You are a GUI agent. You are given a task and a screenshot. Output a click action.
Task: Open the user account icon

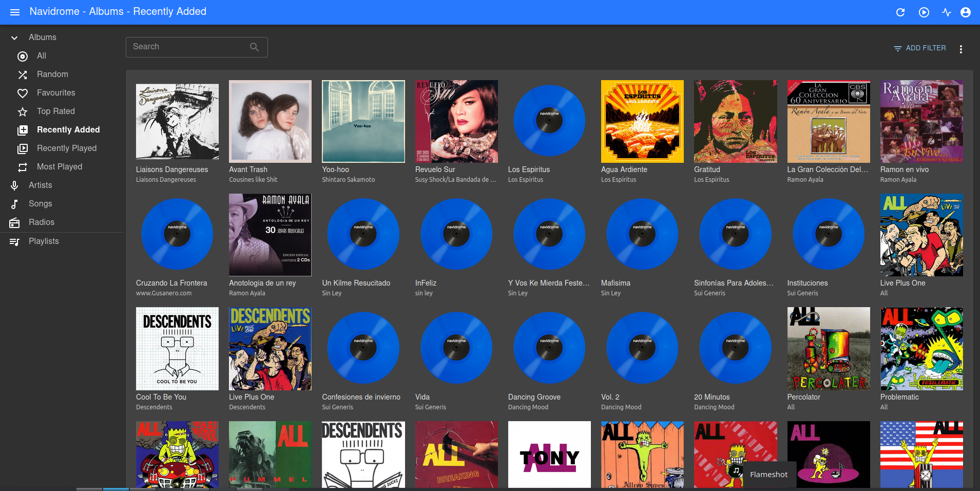pyautogui.click(x=966, y=12)
